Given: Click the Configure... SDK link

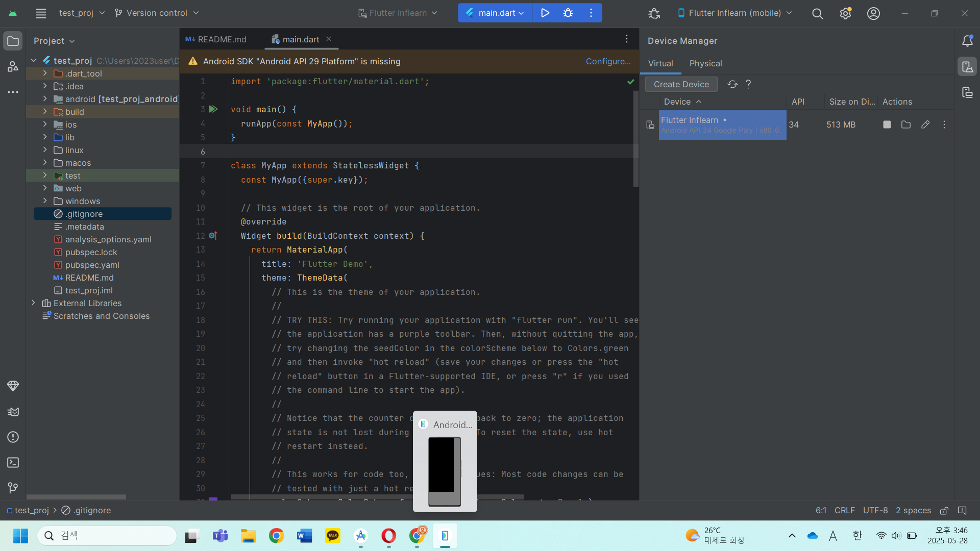Looking at the screenshot, I should pyautogui.click(x=608, y=61).
